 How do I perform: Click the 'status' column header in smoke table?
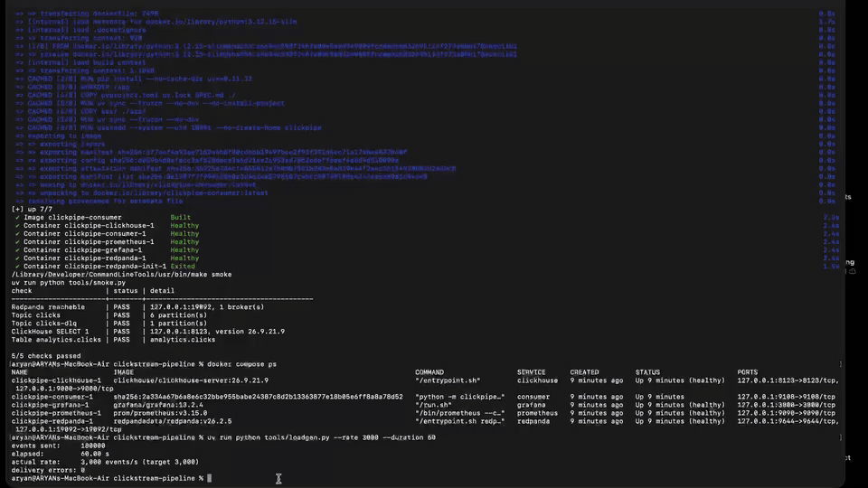(x=125, y=290)
